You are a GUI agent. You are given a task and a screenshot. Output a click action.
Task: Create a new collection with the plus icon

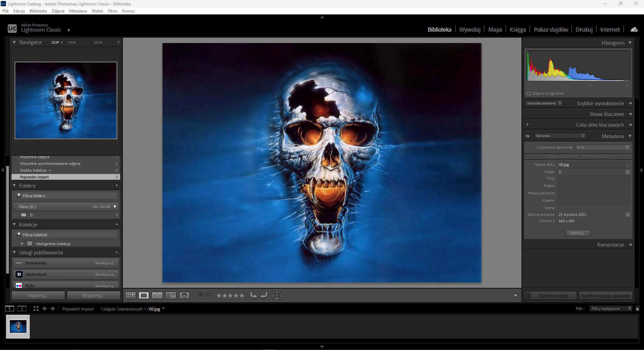tap(117, 224)
